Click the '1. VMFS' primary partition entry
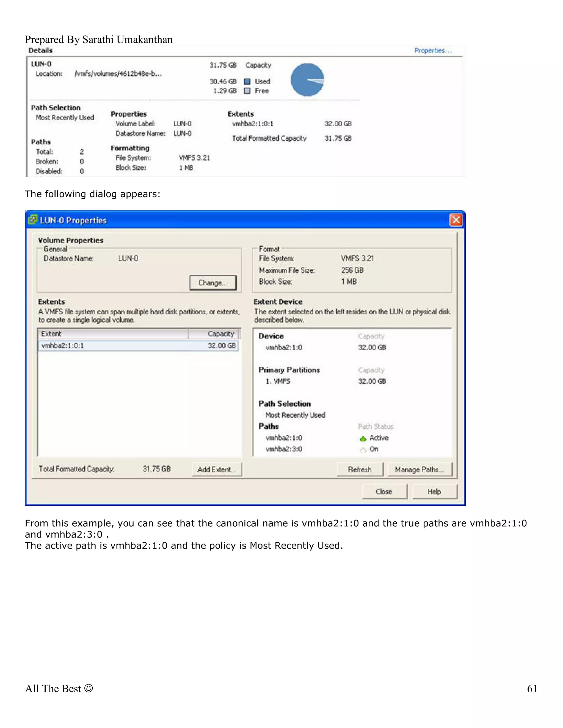This screenshot has height=728, width=563. pos(278,381)
